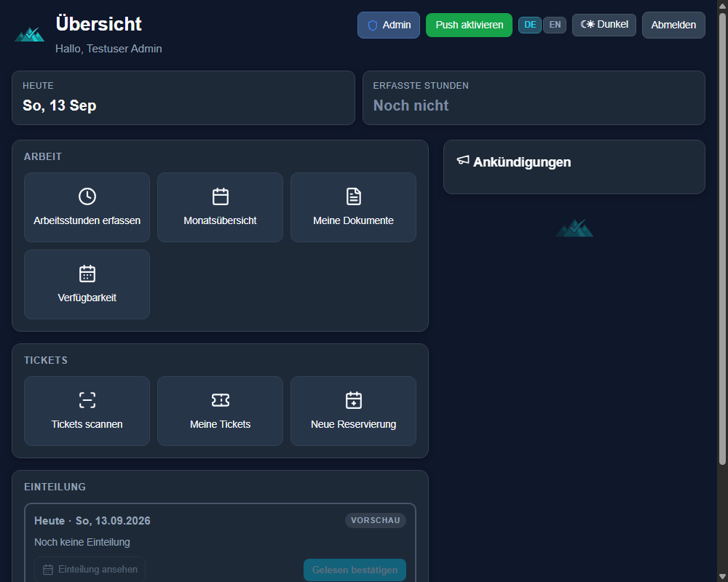Switch language to DE
This screenshot has height=582, width=728.
(530, 25)
